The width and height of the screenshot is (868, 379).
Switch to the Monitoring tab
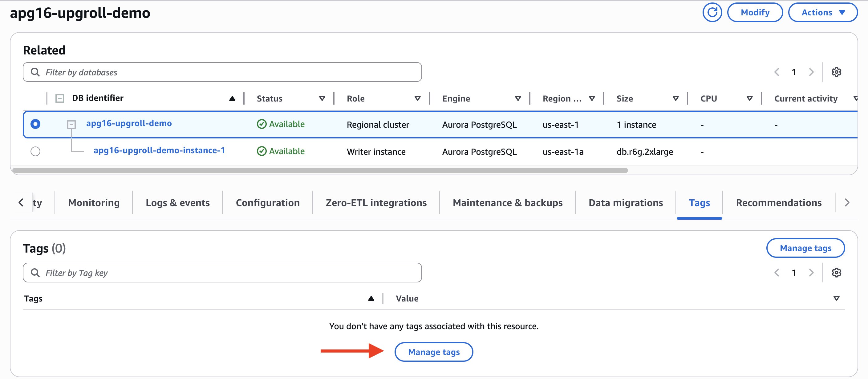coord(94,203)
